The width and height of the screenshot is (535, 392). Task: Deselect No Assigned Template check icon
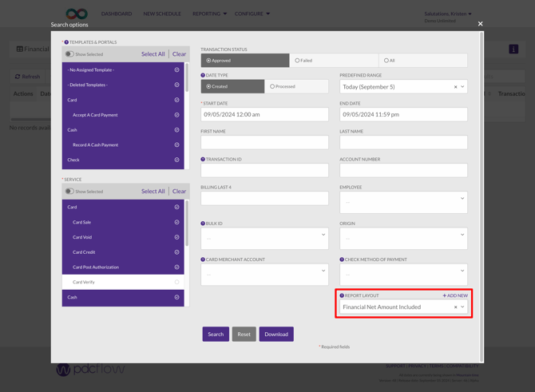pos(176,69)
